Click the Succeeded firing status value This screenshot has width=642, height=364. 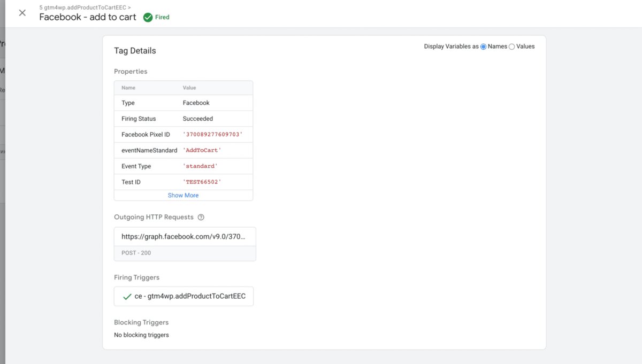[197, 119]
